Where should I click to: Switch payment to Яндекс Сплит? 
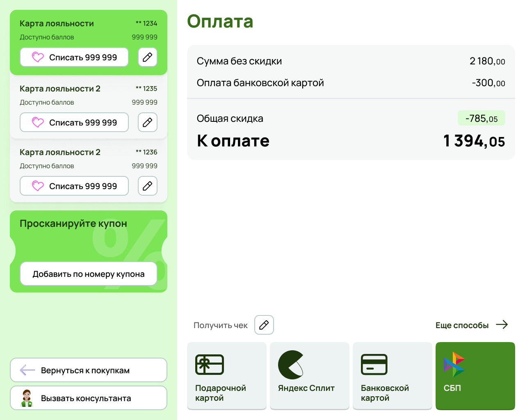[309, 376]
